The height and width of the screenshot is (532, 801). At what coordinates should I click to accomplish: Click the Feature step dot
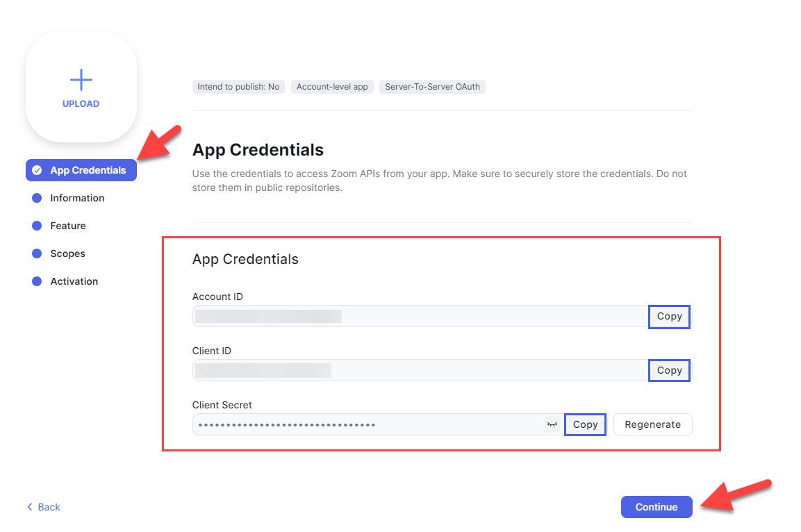[x=37, y=226]
